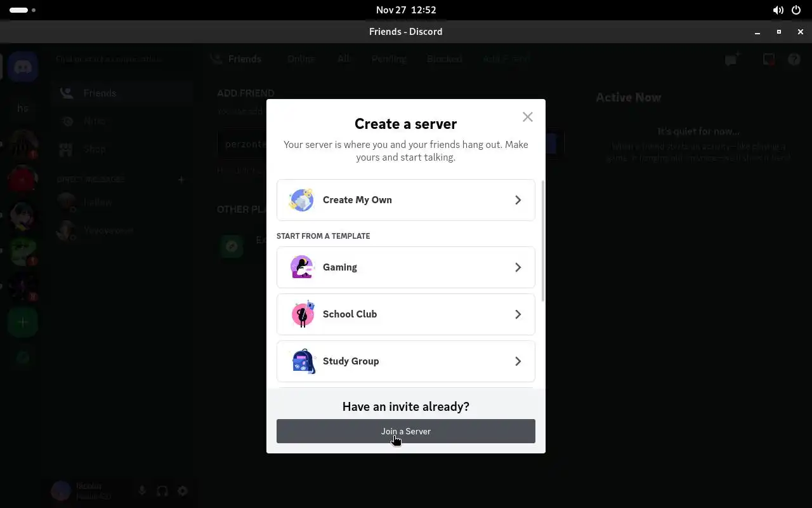Screen dimensions: 812x508
Task: Close the Create a server dialog
Action: pos(527,117)
